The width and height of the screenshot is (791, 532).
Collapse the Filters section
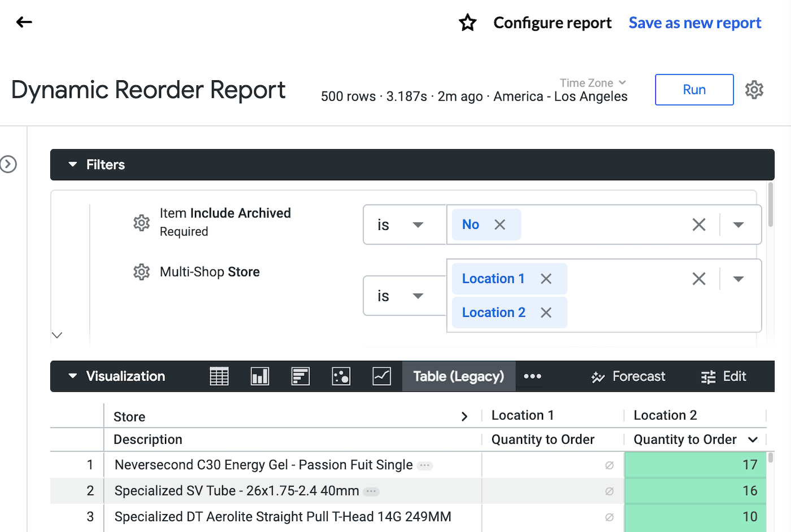[72, 164]
